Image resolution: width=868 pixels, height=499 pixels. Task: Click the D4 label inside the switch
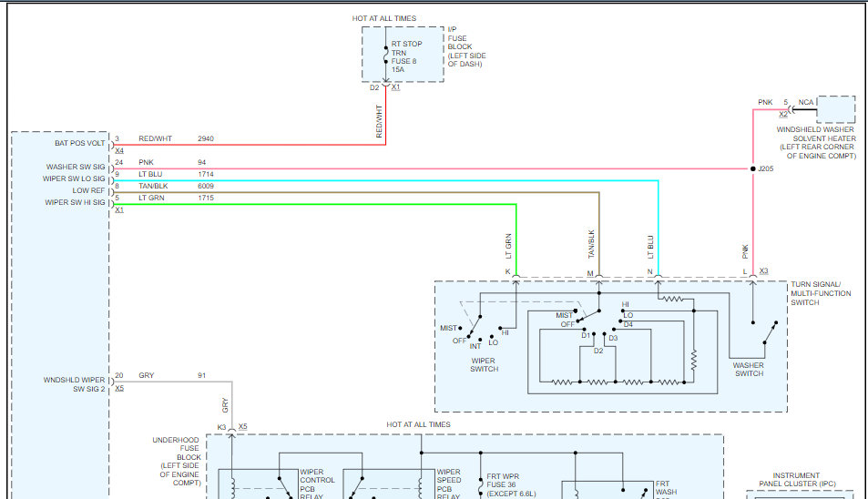(628, 323)
